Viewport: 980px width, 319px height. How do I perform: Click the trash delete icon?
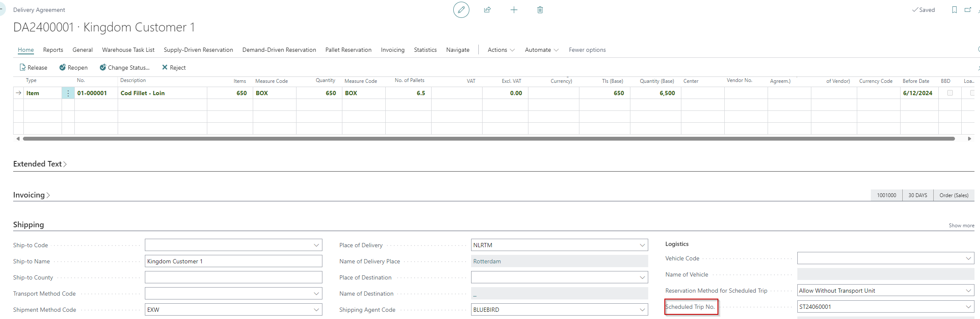tap(540, 10)
